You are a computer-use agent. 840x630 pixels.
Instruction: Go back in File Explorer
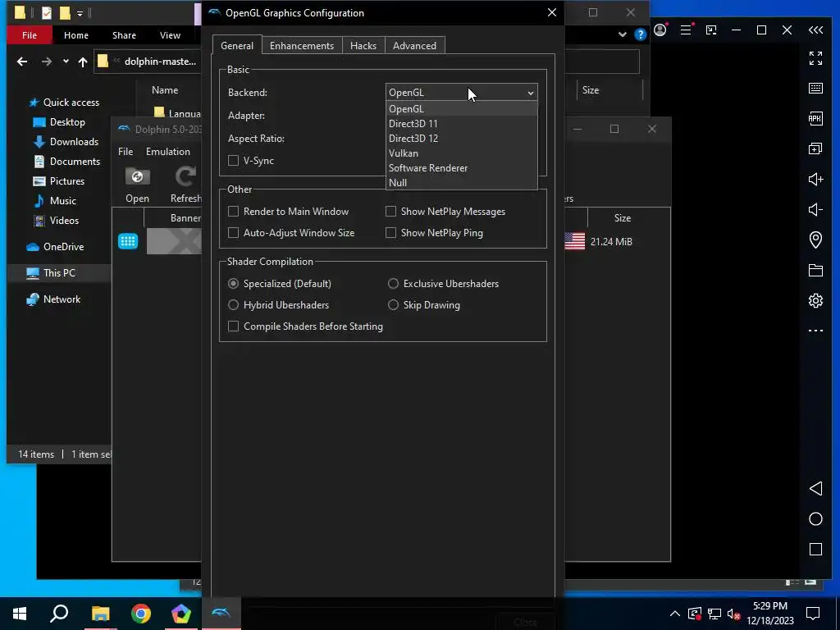tap(22, 62)
